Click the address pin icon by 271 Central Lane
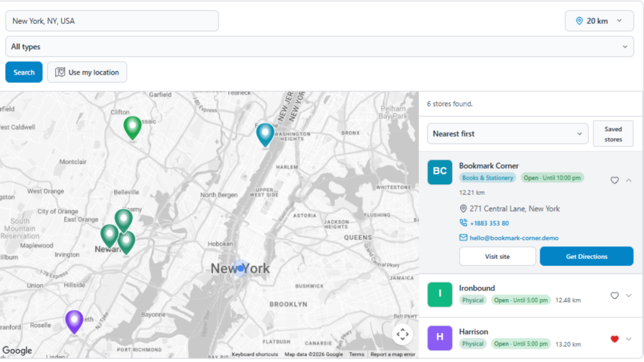Screen dimensions: 644x362 point(464,209)
